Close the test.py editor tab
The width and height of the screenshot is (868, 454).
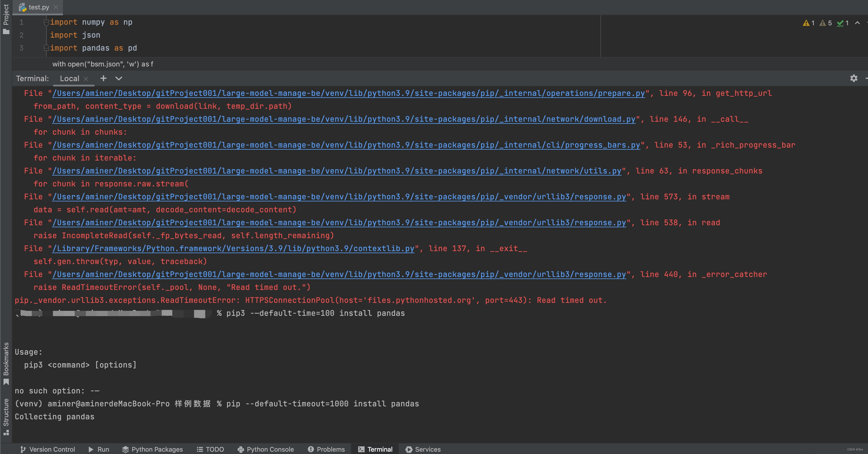coord(56,7)
